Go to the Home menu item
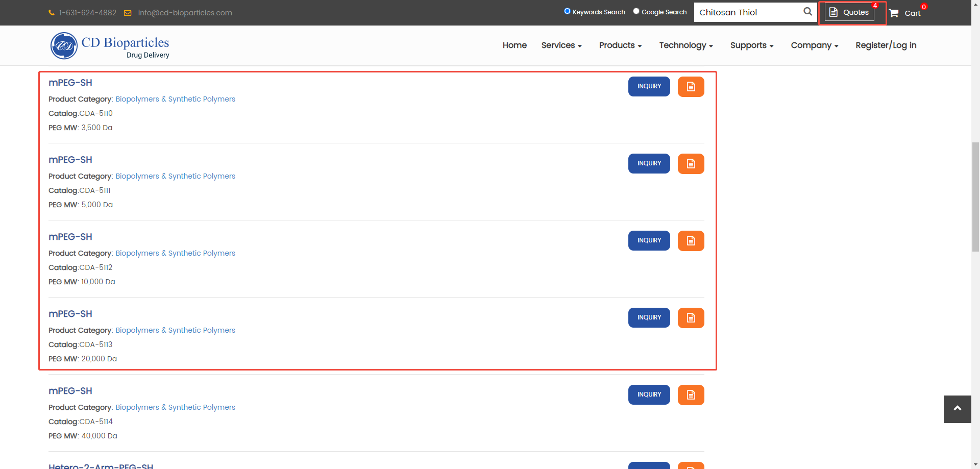Screen dimensions: 980x469 coord(514,45)
